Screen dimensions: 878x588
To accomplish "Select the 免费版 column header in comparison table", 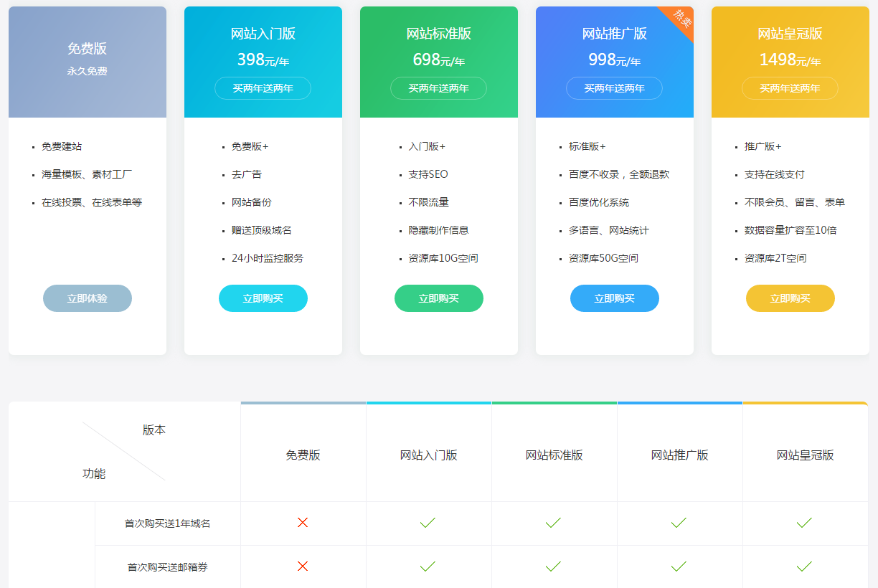I will [x=303, y=455].
